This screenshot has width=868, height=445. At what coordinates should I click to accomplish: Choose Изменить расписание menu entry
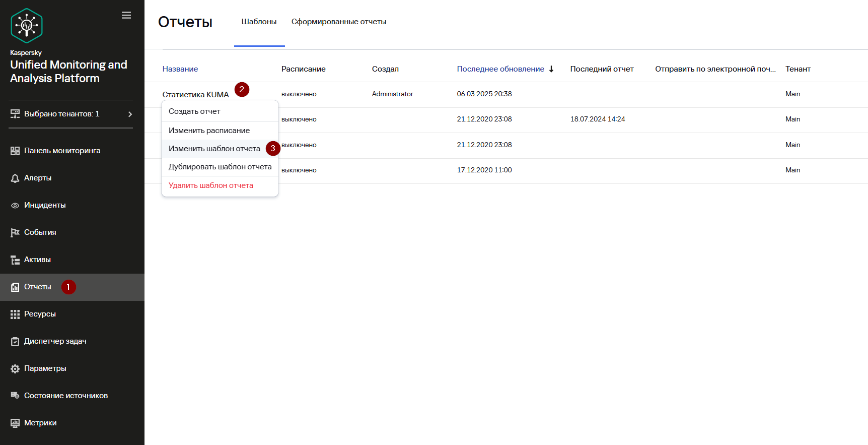tap(220, 131)
